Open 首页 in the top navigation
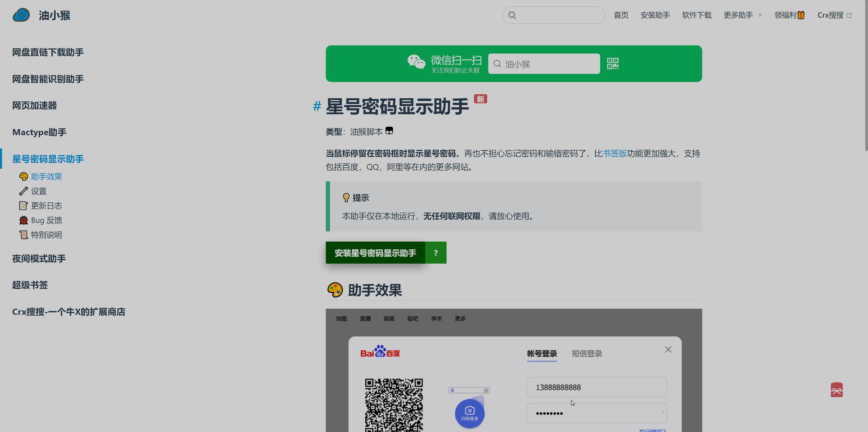This screenshot has height=432, width=868. [621, 15]
